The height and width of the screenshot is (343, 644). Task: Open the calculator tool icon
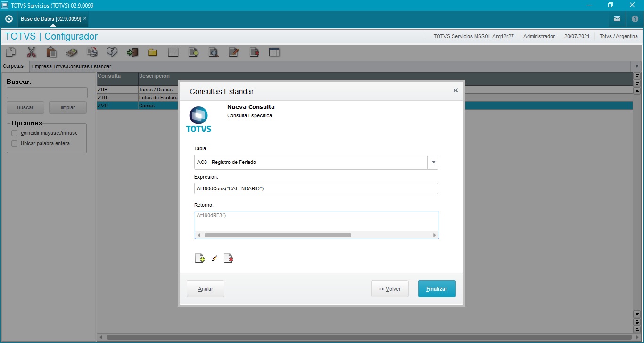72,52
